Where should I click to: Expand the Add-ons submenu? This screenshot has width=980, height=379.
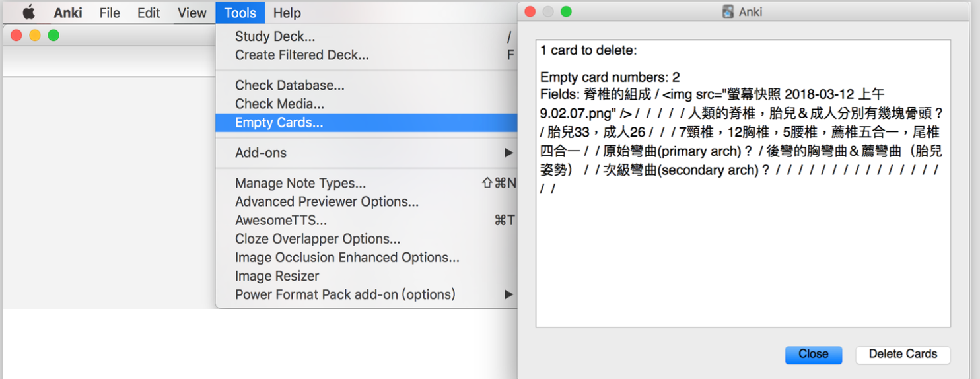tap(367, 153)
